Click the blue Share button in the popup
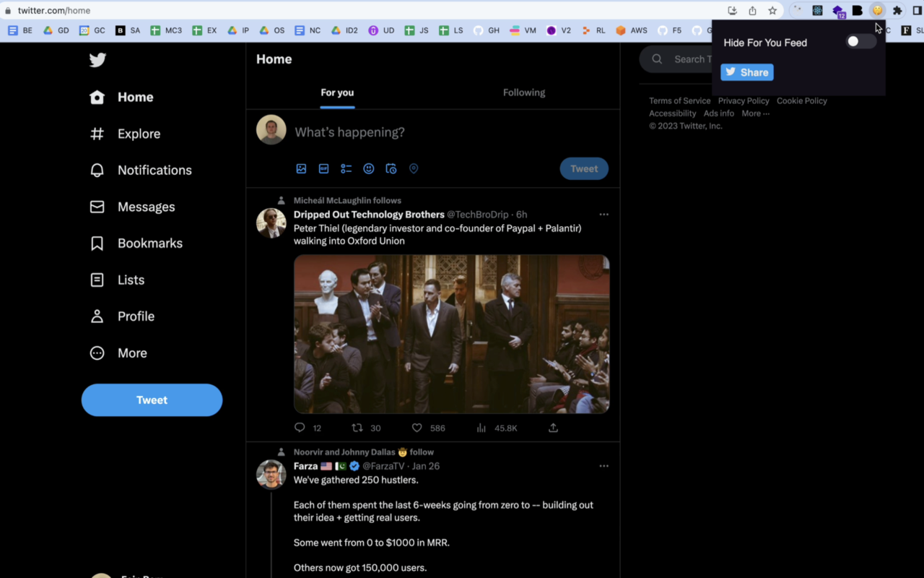 click(x=746, y=72)
